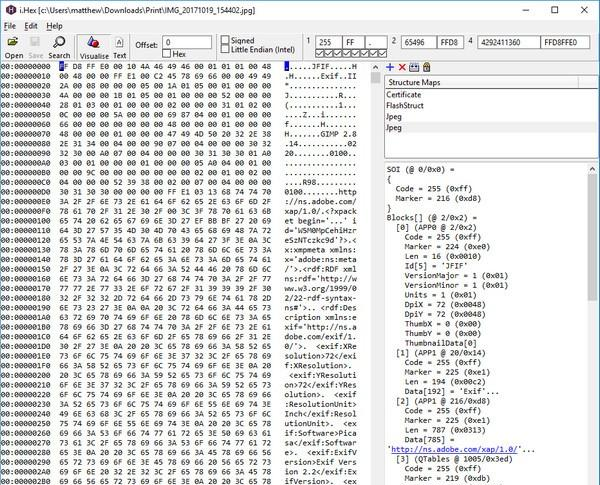Viewport: 600px width, 485px height.
Task: Click 'Marker = 216 (0xd8)' line
Action: point(438,198)
